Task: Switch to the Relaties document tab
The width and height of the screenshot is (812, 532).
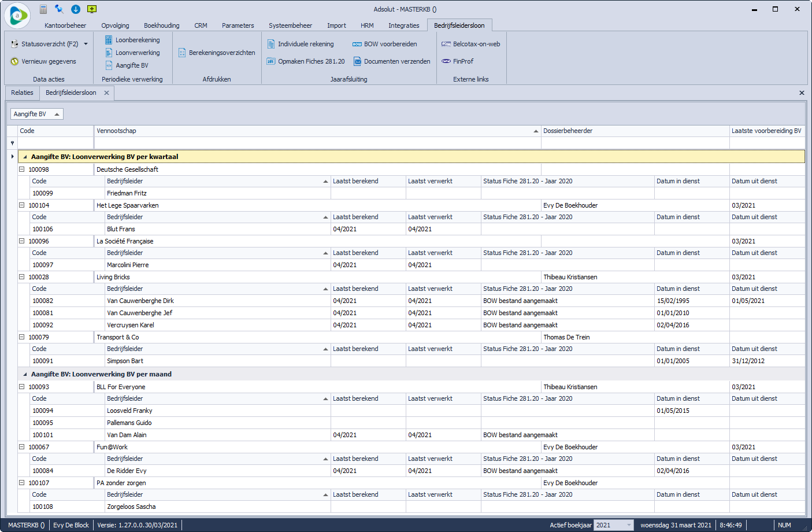Action: [23, 93]
